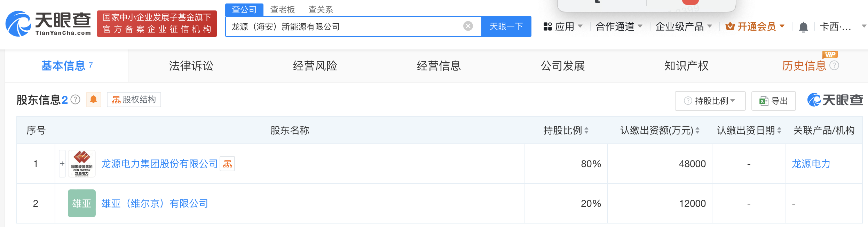This screenshot has width=868, height=227.
Task: Expand the 应用 dropdown menu
Action: (x=563, y=26)
